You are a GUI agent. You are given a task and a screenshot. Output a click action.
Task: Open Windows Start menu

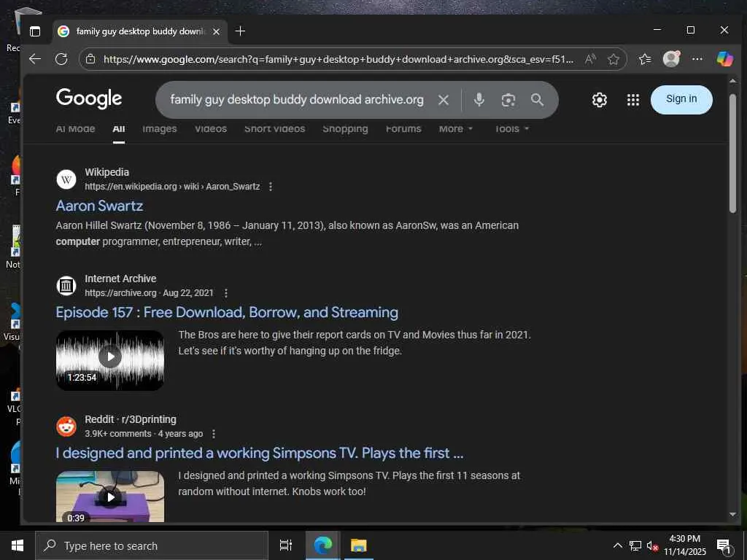[18, 545]
